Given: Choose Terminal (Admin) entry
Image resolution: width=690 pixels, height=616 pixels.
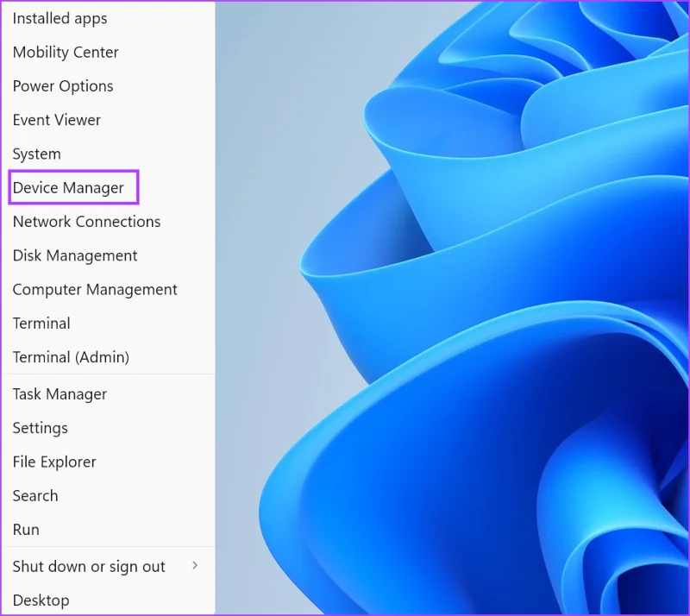Looking at the screenshot, I should (x=71, y=357).
